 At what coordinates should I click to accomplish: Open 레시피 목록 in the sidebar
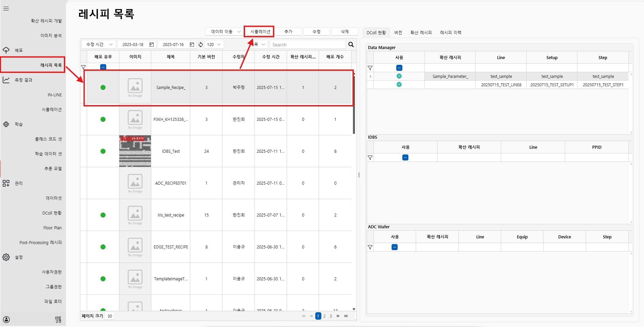click(51, 65)
